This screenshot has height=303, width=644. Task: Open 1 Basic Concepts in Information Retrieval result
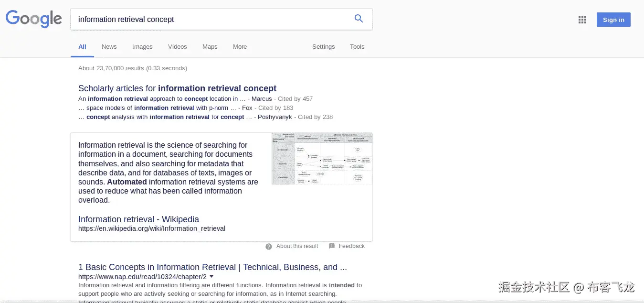pos(212,267)
